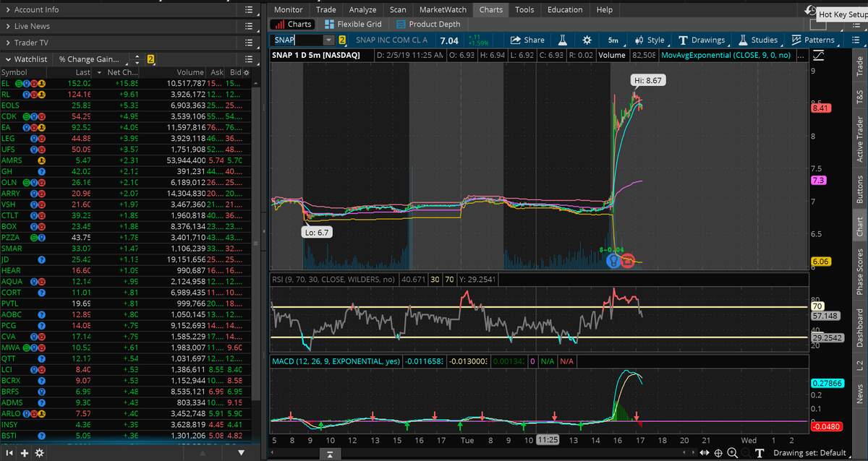Open the Dashboard sidebar tab
868x461 pixels.
[859, 328]
